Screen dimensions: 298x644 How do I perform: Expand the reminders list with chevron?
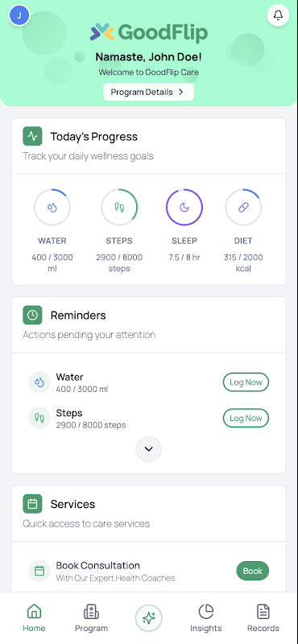click(x=149, y=449)
